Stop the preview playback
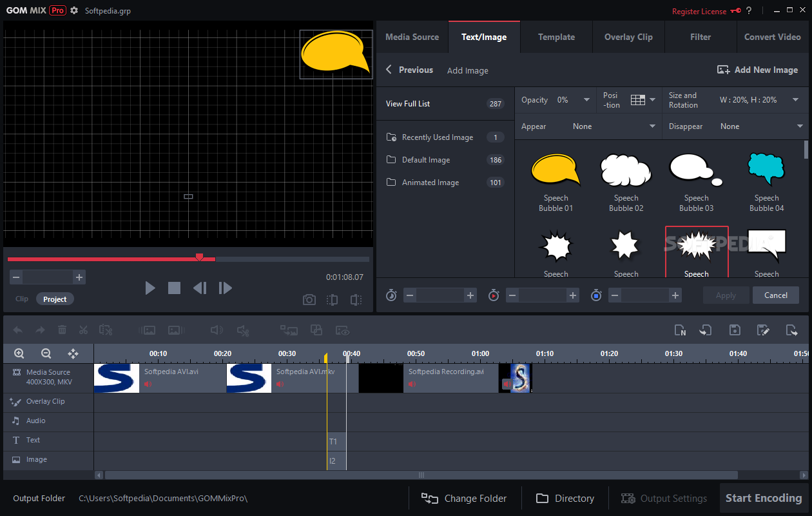Image resolution: width=812 pixels, height=516 pixels. pyautogui.click(x=175, y=288)
